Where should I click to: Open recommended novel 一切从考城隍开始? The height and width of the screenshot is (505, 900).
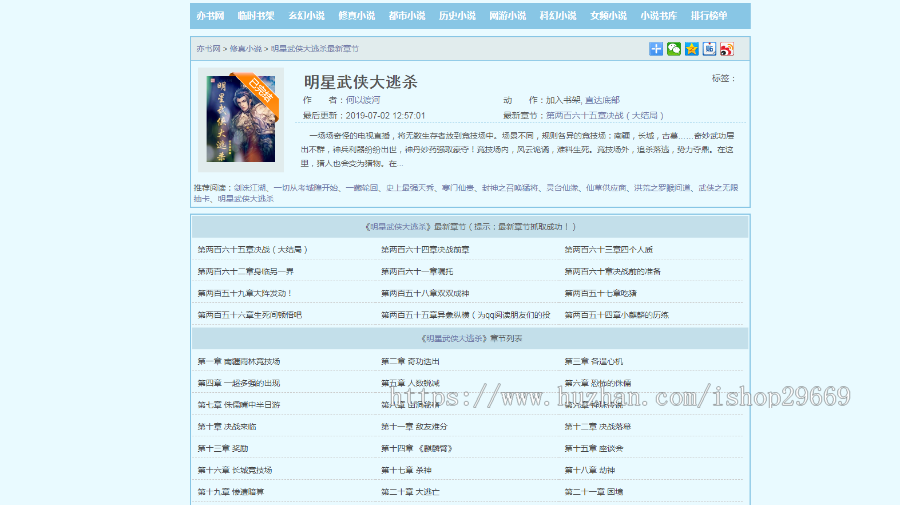tap(306, 188)
